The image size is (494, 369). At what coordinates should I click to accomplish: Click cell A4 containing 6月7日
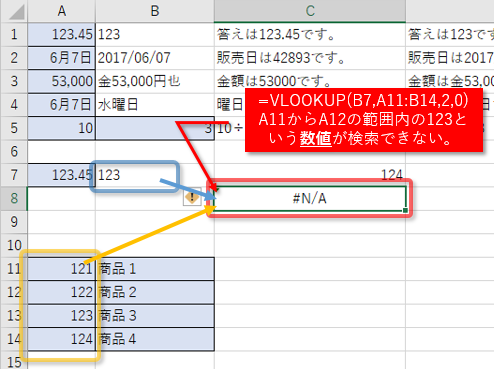(62, 105)
